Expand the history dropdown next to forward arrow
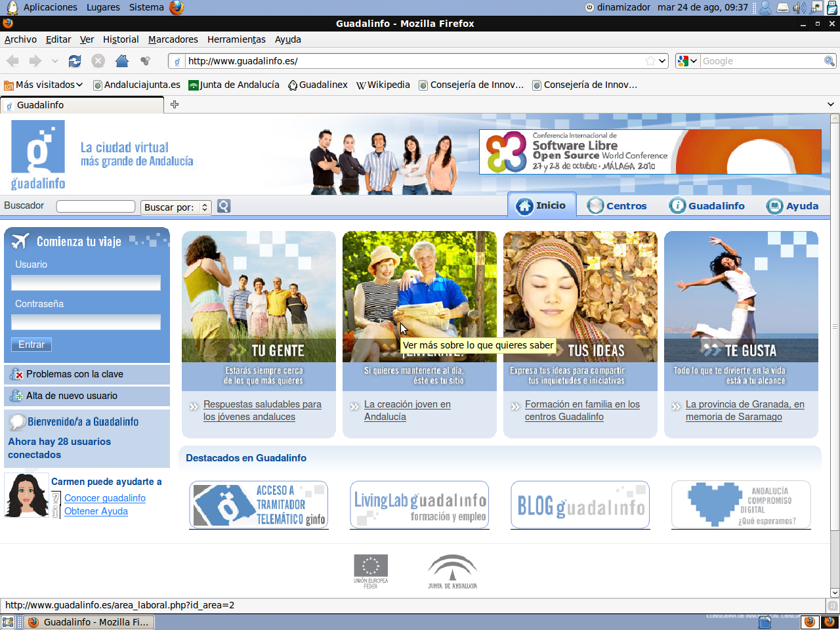The image size is (840, 630). [54, 61]
